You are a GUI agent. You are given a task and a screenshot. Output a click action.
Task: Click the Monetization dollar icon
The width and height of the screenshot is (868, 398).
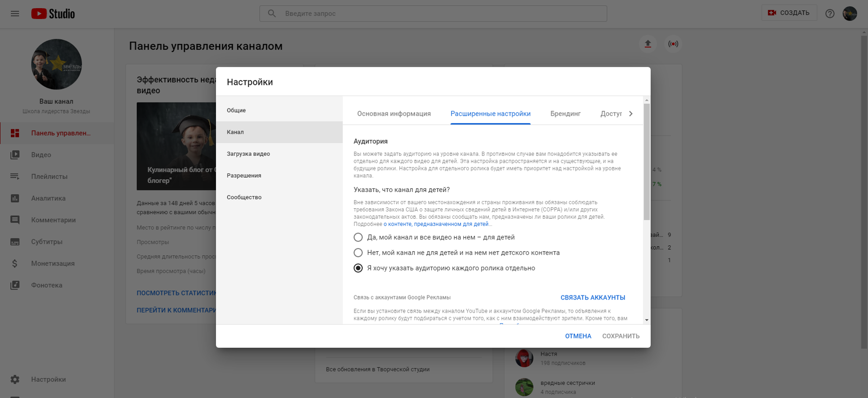click(15, 263)
